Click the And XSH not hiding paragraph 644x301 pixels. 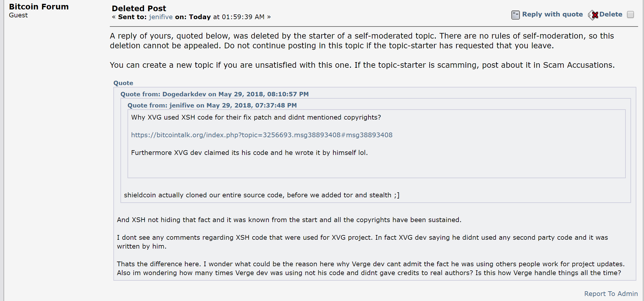[x=289, y=220]
